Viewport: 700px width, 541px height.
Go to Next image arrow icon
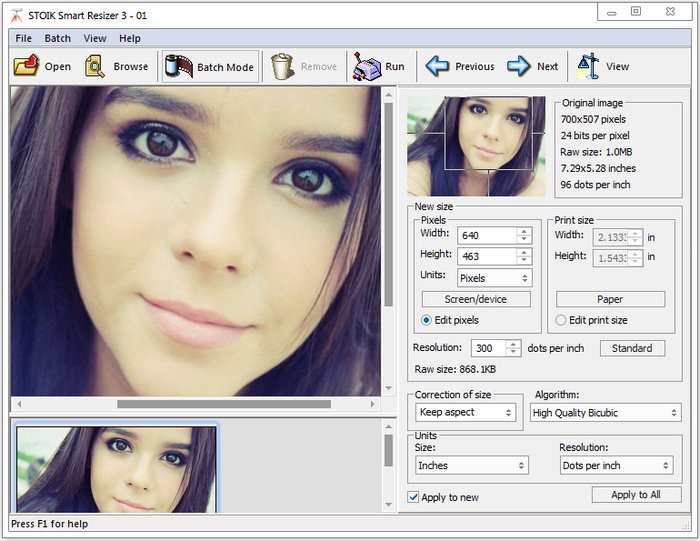(518, 67)
